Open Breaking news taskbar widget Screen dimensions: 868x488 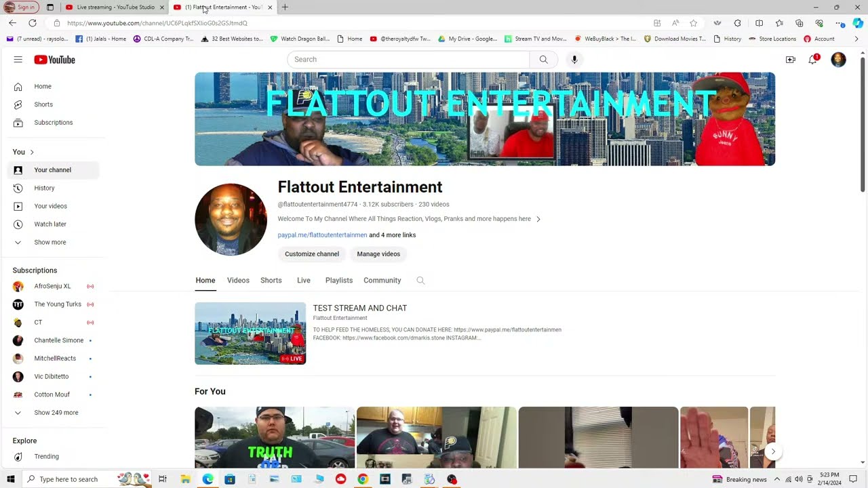739,479
